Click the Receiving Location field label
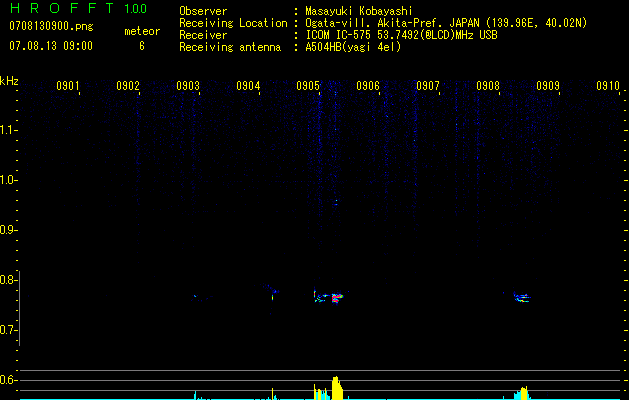Screen dimensions: 629x400 point(233,23)
